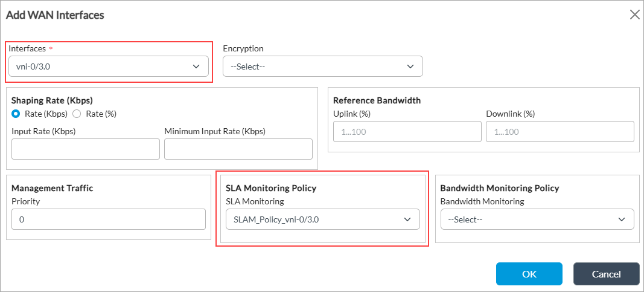
Task: Click the Interfaces dropdown chevron arrow
Action: pos(196,67)
